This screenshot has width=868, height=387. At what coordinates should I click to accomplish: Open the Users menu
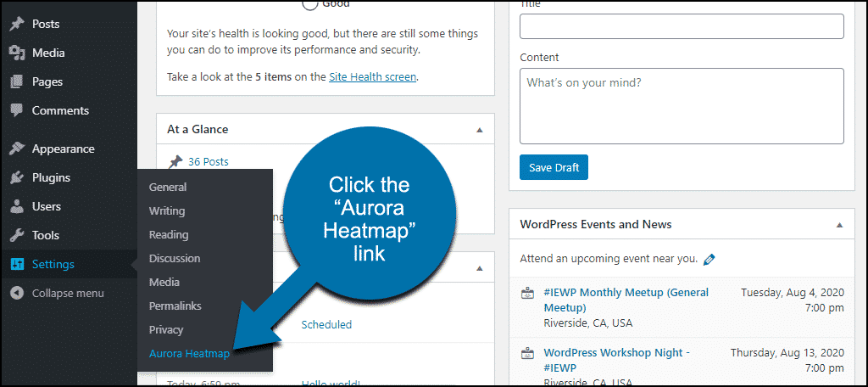click(47, 206)
